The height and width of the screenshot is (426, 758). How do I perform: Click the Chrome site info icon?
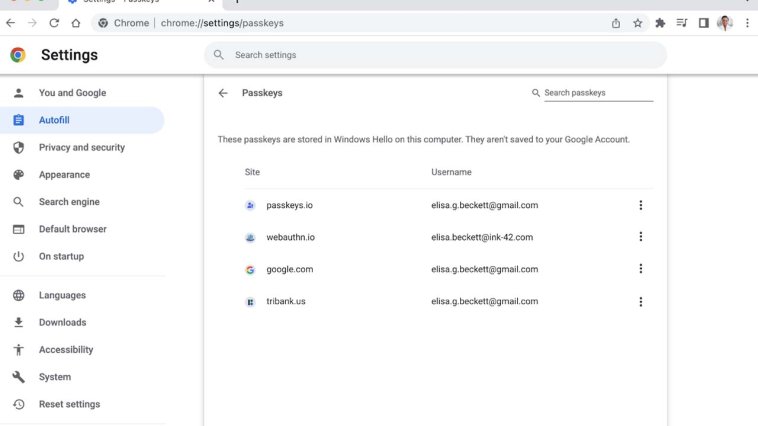coord(103,23)
